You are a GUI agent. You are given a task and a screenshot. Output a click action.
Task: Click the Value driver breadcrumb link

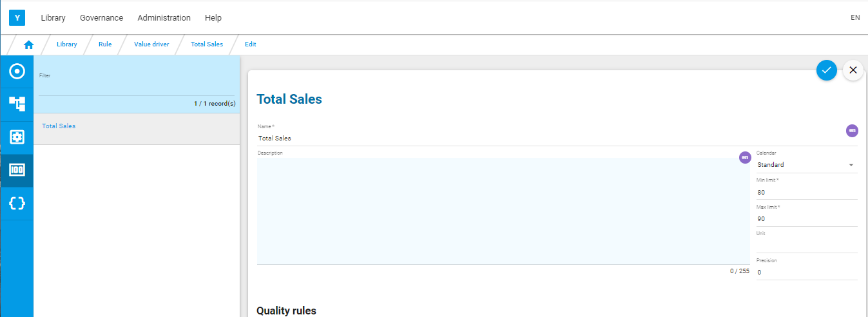click(x=151, y=44)
